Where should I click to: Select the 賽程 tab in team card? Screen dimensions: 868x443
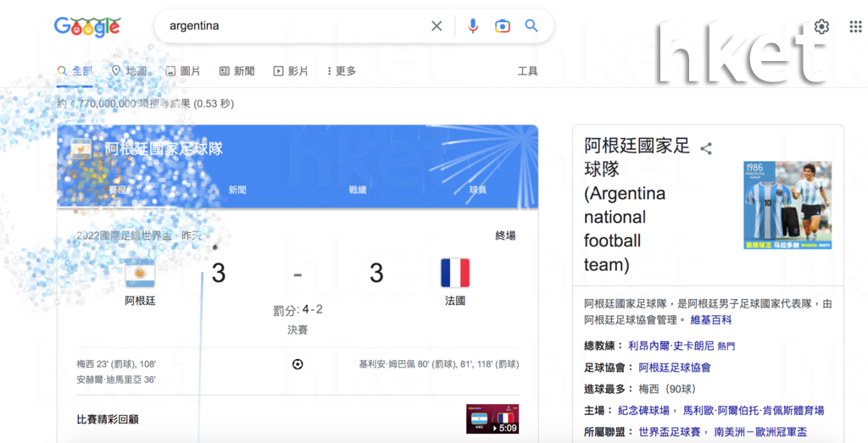tap(117, 190)
